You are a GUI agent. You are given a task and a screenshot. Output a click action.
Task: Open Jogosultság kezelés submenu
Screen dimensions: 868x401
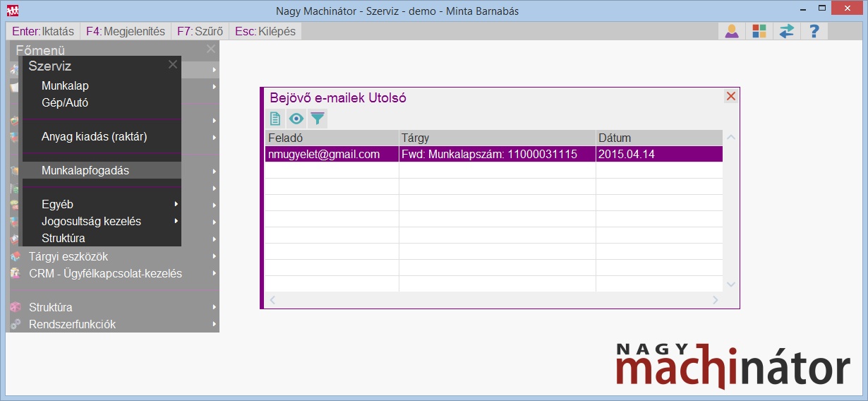[91, 221]
